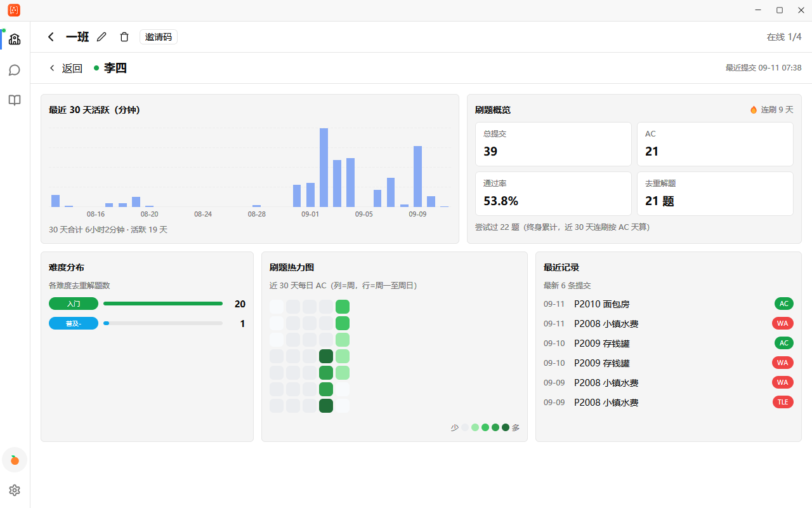Click the TLE badge on P2008 小镇水费
Viewport: 812px width, 508px height.
[783, 402]
